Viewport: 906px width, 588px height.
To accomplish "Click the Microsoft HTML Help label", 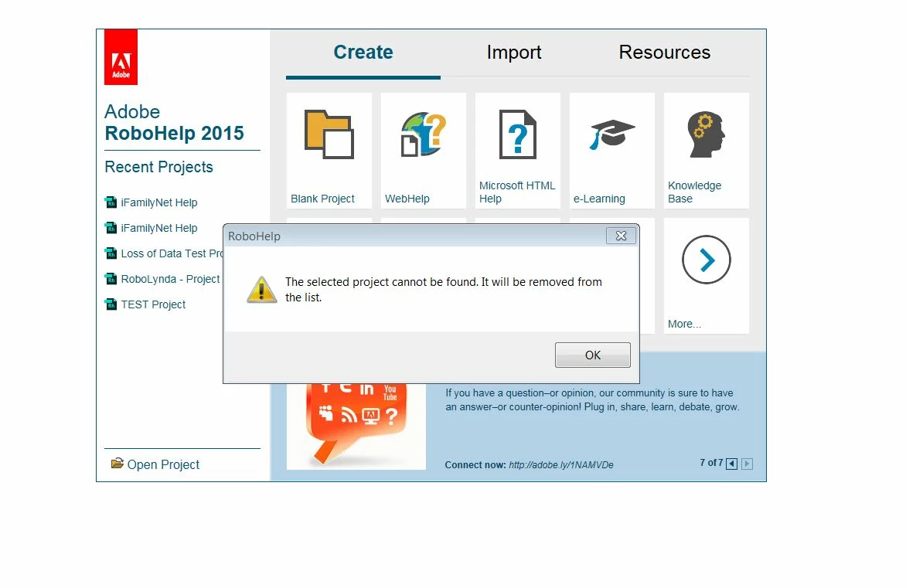I will [x=517, y=192].
